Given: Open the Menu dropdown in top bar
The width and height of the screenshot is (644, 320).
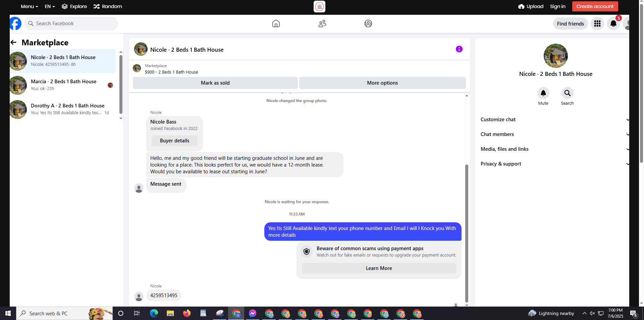Looking at the screenshot, I should point(29,6).
